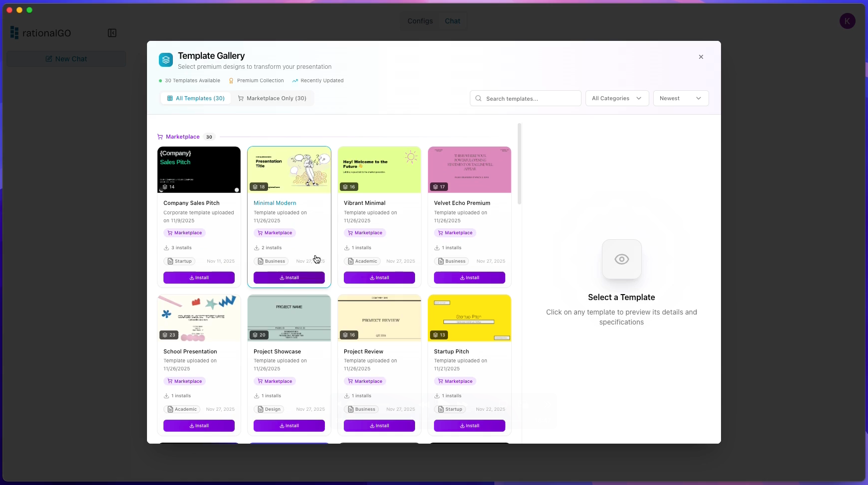Click Business category tag on Velvet Echo Premium

click(x=451, y=261)
